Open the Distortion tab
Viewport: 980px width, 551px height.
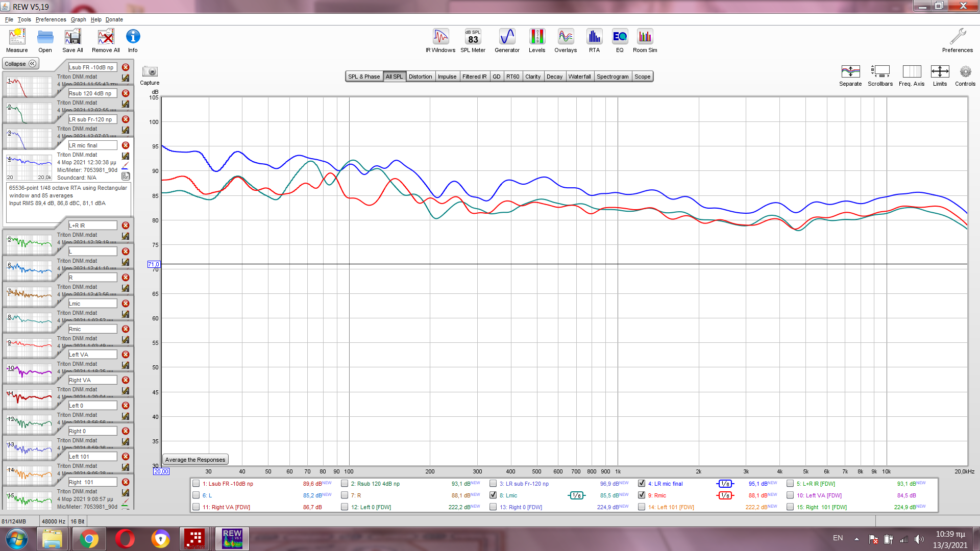point(420,77)
